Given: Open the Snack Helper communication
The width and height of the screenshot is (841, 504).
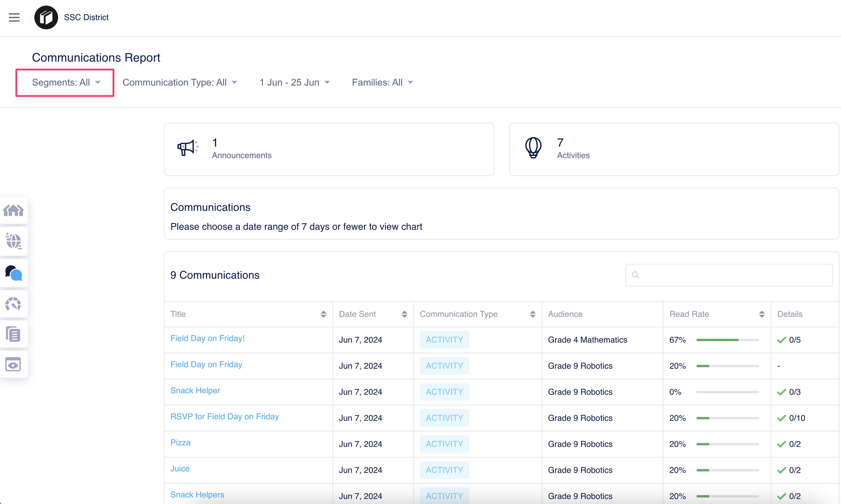Looking at the screenshot, I should click(195, 391).
